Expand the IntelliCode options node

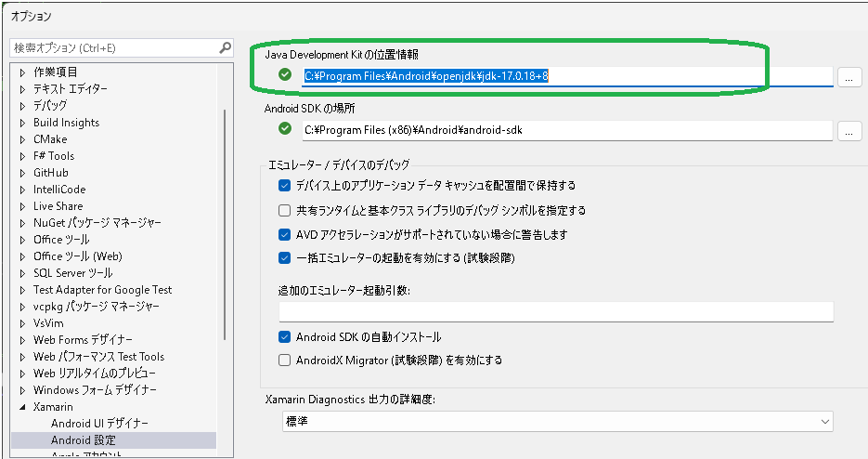pyautogui.click(x=23, y=190)
